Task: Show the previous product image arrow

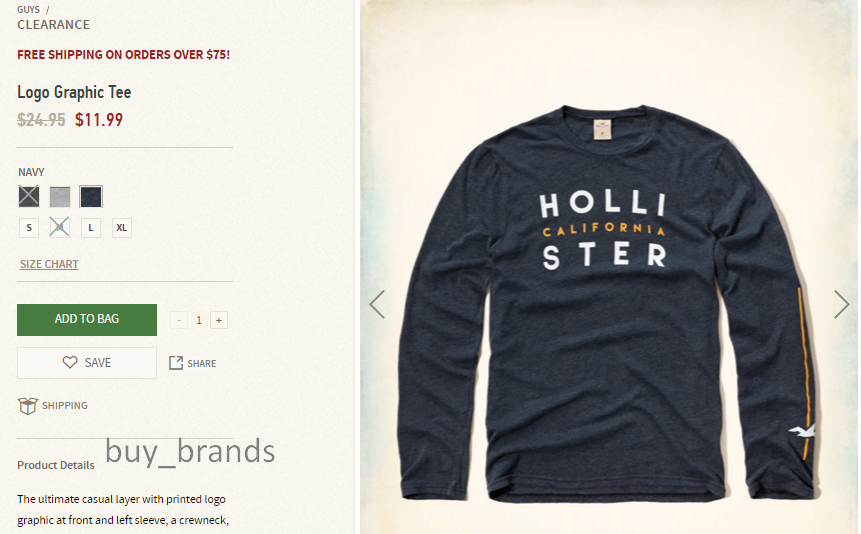Action: tap(377, 304)
